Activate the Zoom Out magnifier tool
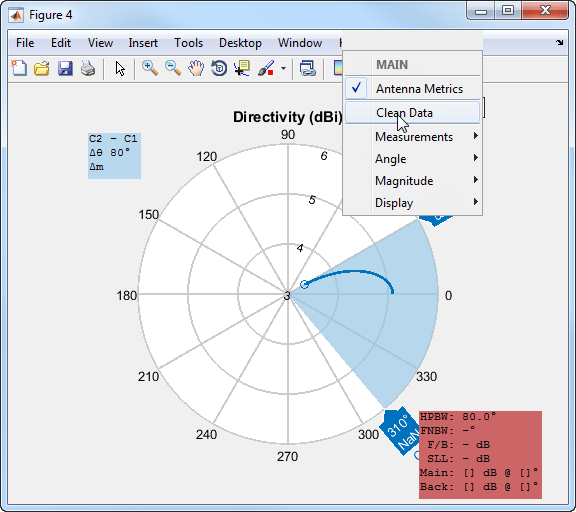The image size is (576, 512). pyautogui.click(x=173, y=68)
